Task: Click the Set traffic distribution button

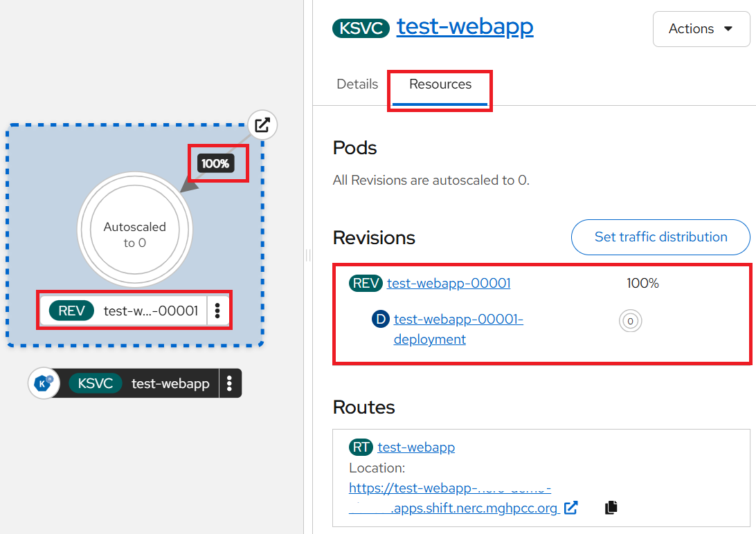Action: (x=660, y=237)
